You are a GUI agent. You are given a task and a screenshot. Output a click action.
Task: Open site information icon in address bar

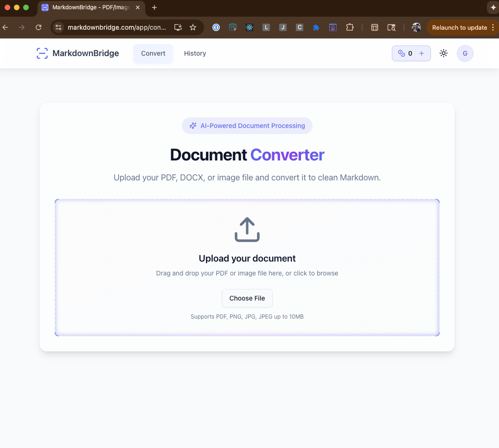pyautogui.click(x=58, y=28)
